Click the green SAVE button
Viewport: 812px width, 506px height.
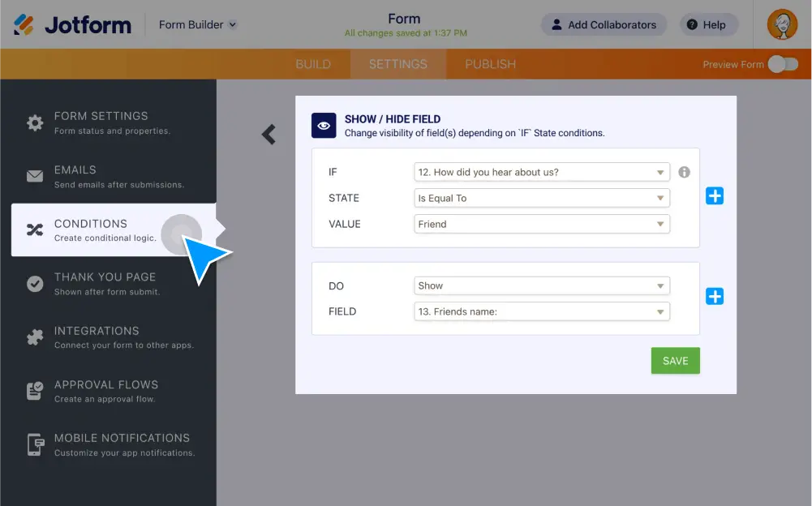(x=675, y=361)
